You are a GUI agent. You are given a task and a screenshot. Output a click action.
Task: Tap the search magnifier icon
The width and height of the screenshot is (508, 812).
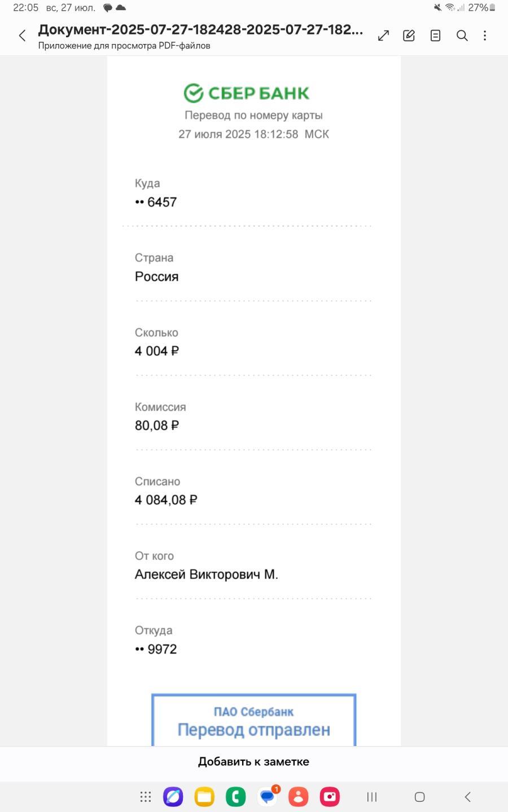462,36
